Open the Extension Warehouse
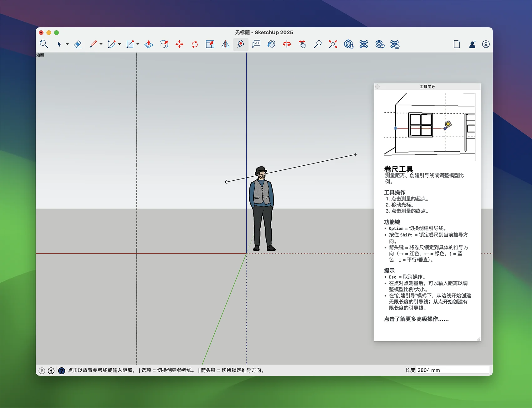Image resolution: width=532 pixels, height=408 pixels. [x=364, y=44]
